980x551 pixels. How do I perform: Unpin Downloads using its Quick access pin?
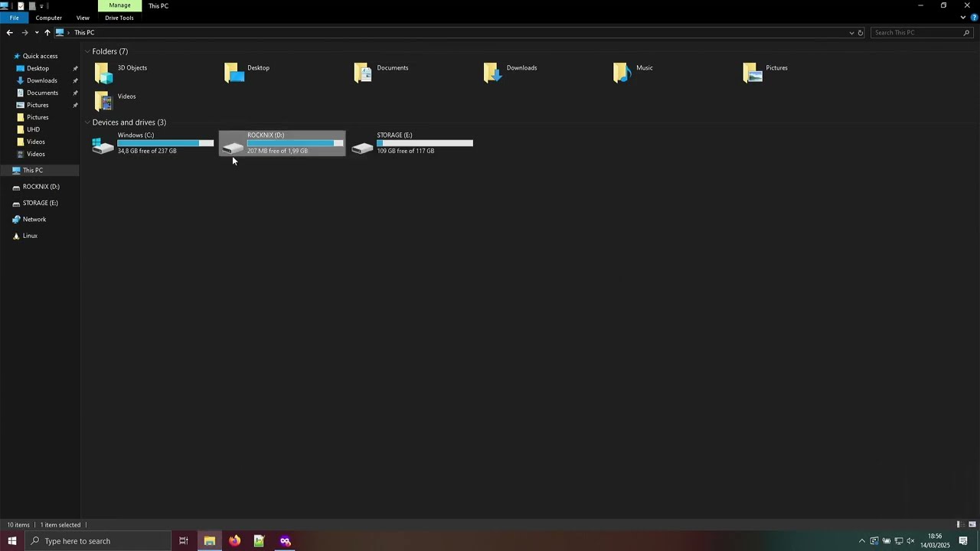(75, 80)
